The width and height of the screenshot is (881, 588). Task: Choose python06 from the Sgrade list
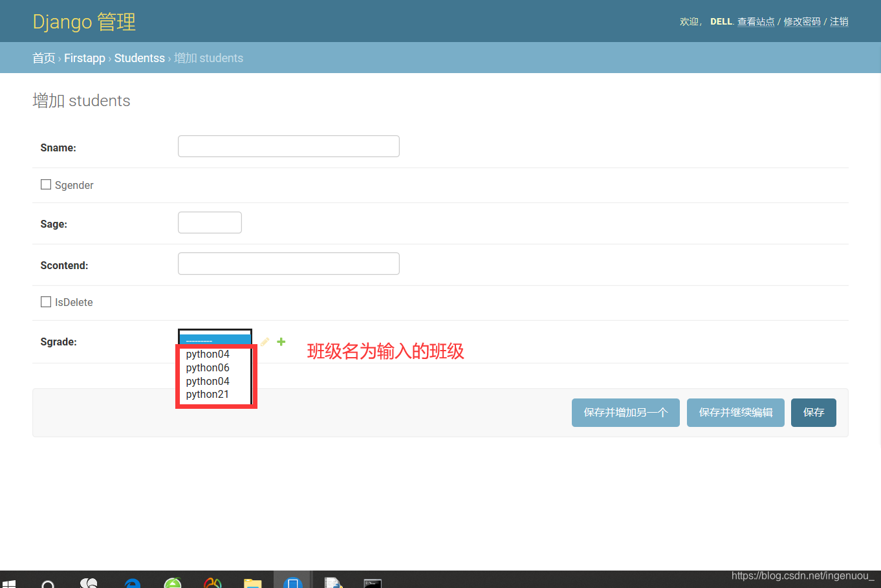(x=208, y=367)
